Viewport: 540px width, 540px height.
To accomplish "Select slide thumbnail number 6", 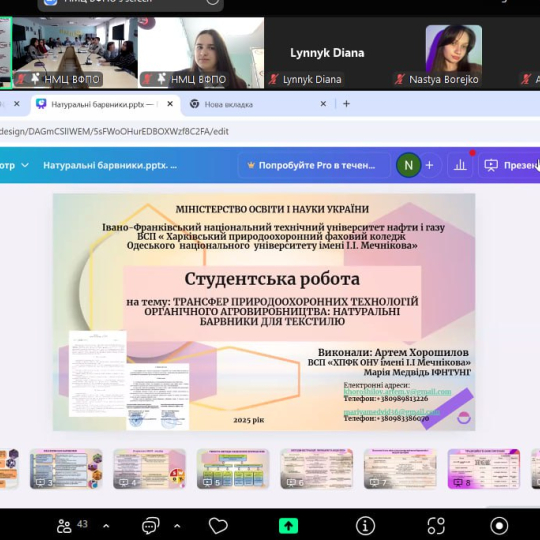I will tap(316, 469).
